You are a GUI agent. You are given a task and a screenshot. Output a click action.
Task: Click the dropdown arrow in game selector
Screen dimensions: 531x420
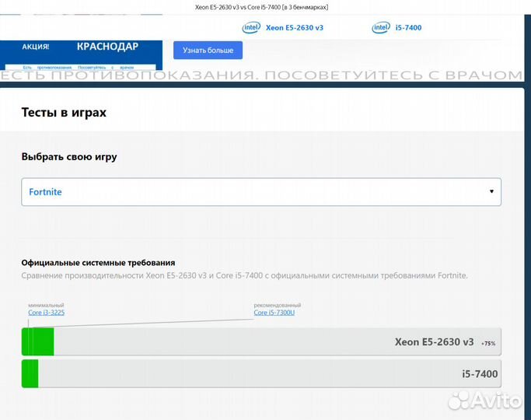(x=491, y=191)
